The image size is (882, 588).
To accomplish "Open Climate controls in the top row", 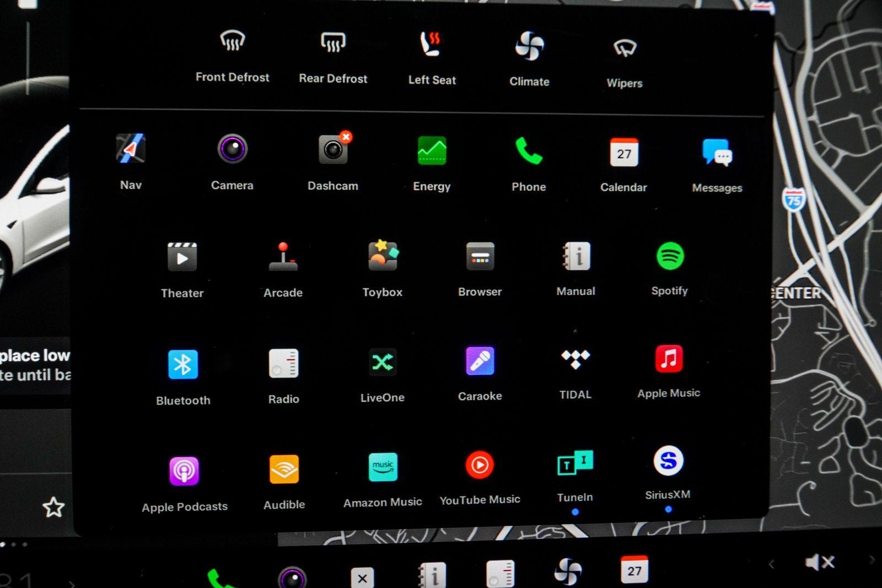I will click(x=529, y=46).
